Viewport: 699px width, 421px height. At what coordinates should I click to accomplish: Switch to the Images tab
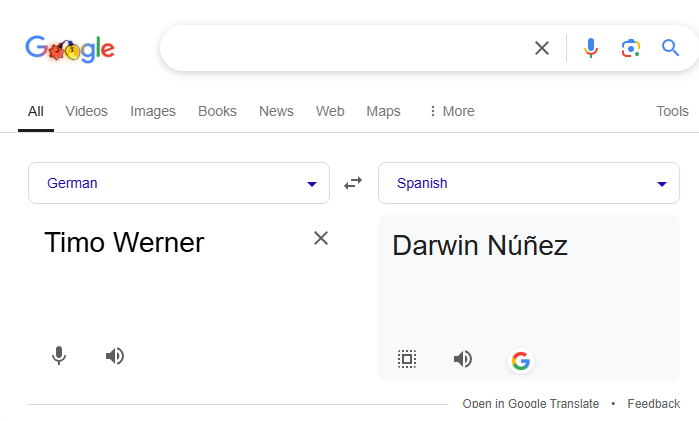tap(153, 111)
